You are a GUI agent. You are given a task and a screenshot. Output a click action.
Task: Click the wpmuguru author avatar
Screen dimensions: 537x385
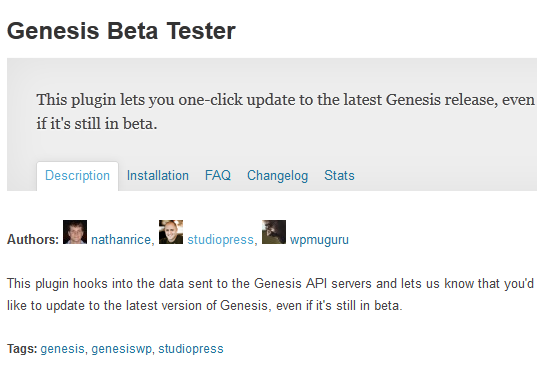click(x=274, y=232)
